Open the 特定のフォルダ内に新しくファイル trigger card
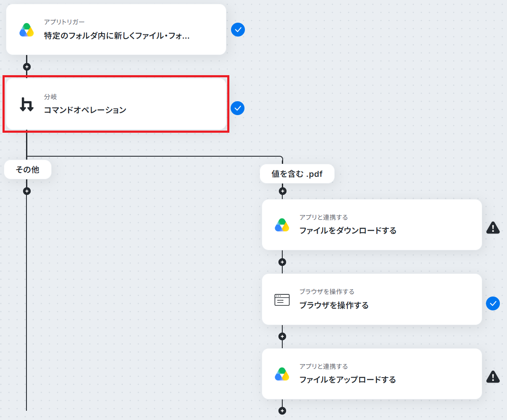 [x=116, y=30]
